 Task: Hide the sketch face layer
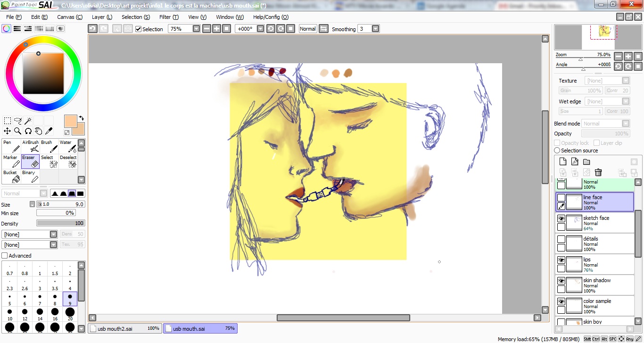click(561, 219)
